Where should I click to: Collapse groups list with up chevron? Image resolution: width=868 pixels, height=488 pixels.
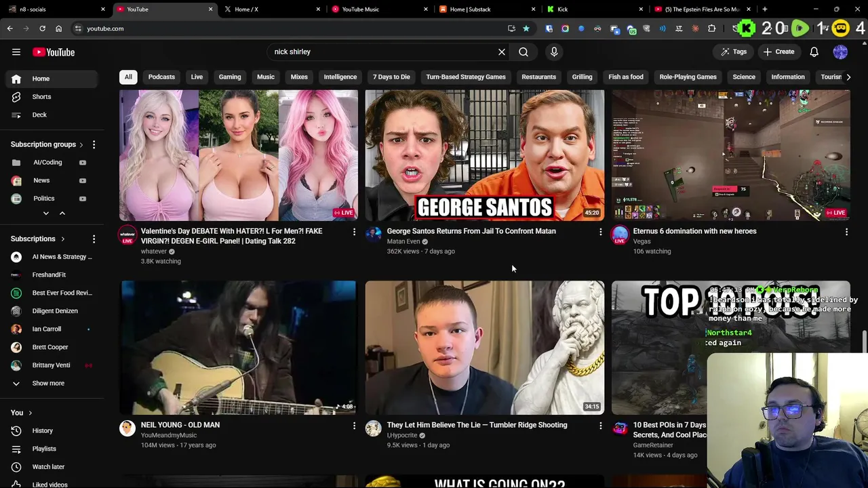click(62, 213)
